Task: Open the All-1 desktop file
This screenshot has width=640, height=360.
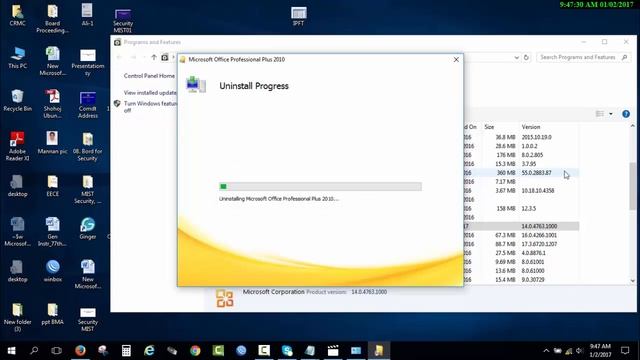Action: 87,16
